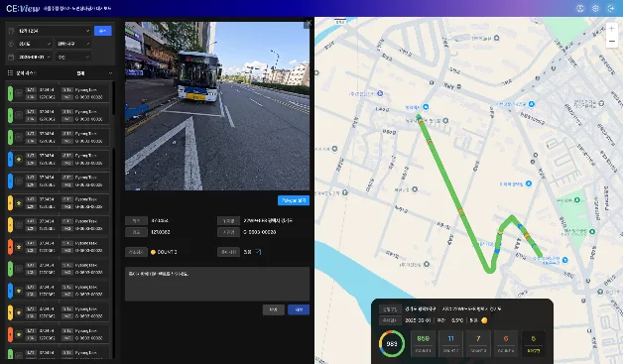The image size is (623, 364).
Task: Open the settings gear in header
Action: (x=595, y=8)
